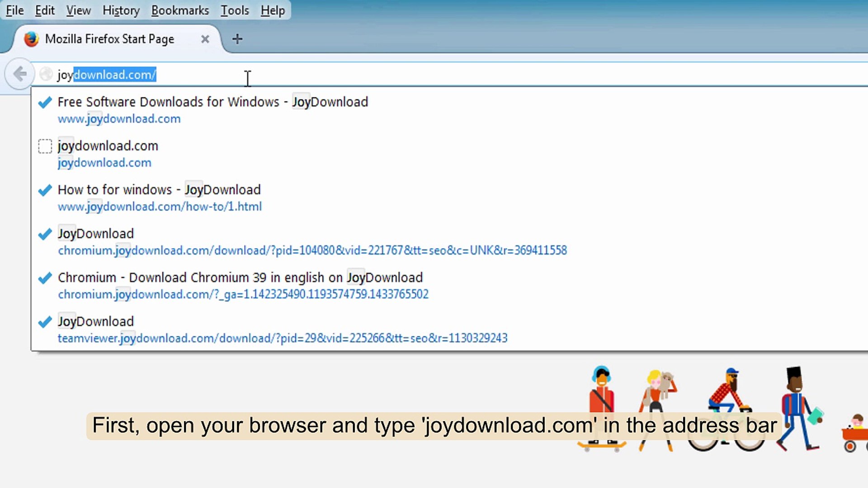The height and width of the screenshot is (488, 868).
Task: Click the back navigation arrow
Action: pos(19,74)
